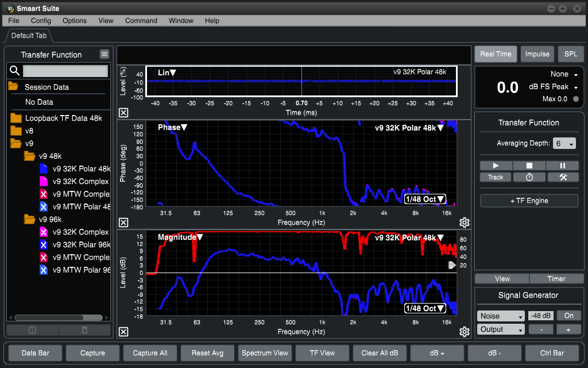
Task: Click the info icon below data library
Action: [x=33, y=330]
